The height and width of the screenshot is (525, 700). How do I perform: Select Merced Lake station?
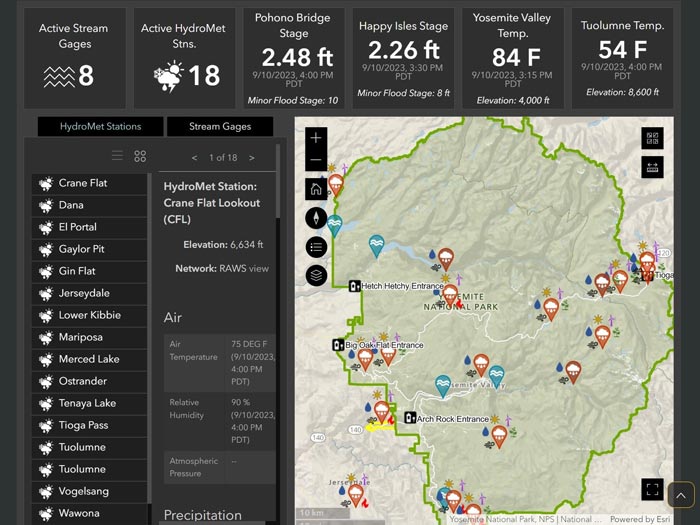[x=89, y=359]
